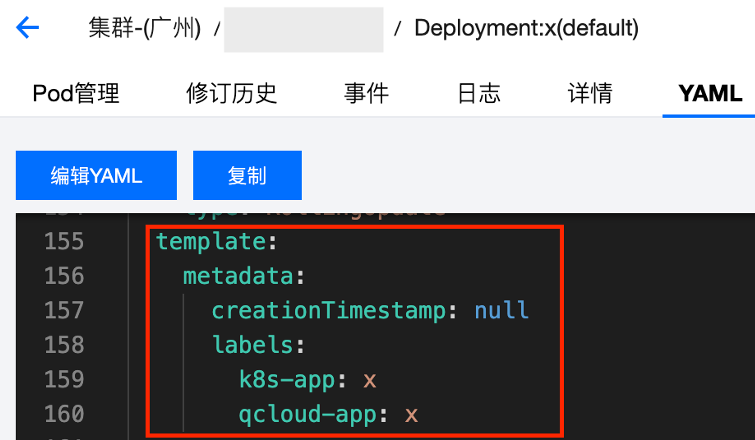The width and height of the screenshot is (755, 440).
Task: Click the Deployment:x(default) breadcrumb text
Action: (526, 28)
